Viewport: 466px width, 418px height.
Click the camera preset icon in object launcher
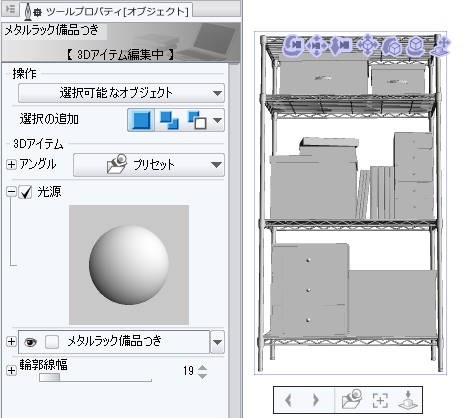pos(352,399)
